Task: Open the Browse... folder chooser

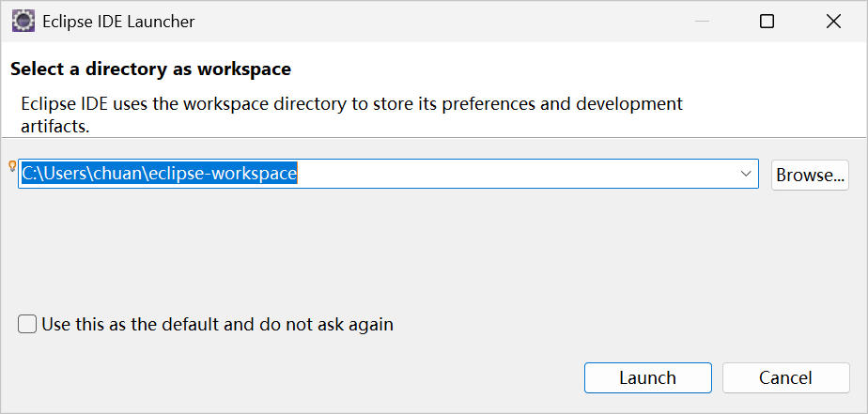Action: point(810,175)
